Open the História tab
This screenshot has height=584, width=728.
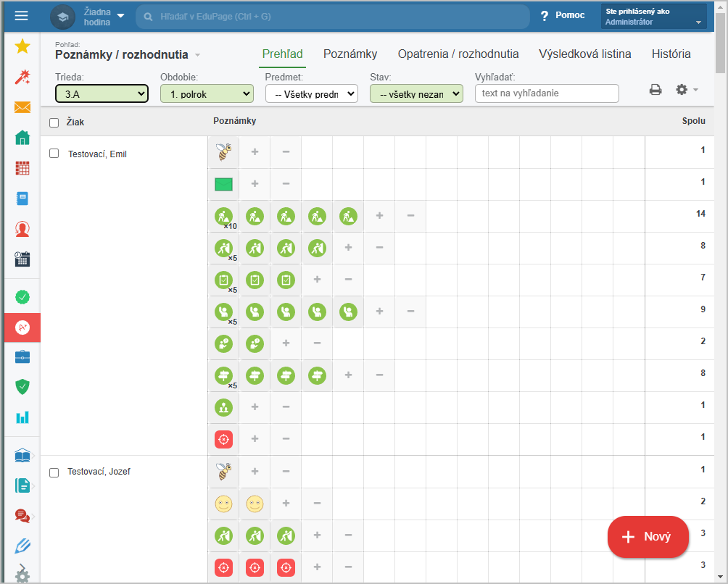(671, 54)
